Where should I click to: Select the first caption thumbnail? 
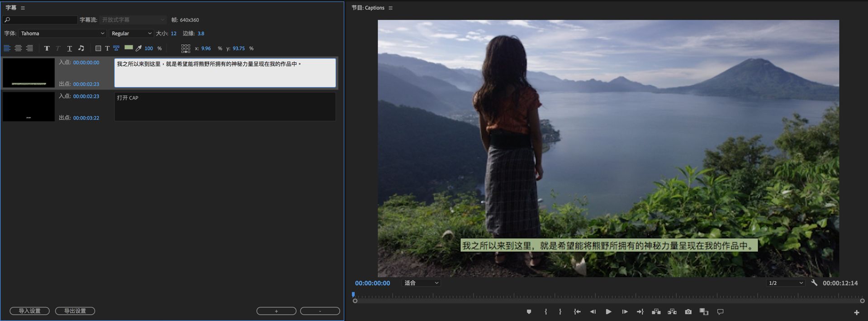tap(28, 72)
